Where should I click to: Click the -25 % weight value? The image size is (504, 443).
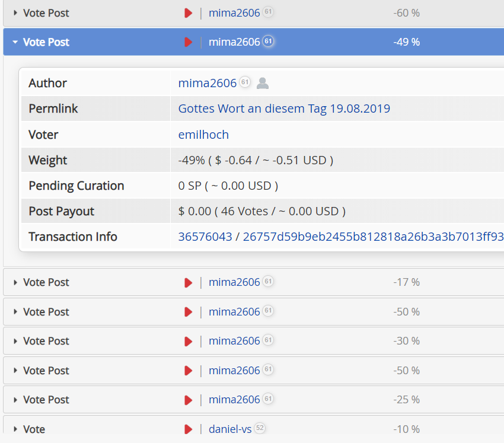click(406, 400)
